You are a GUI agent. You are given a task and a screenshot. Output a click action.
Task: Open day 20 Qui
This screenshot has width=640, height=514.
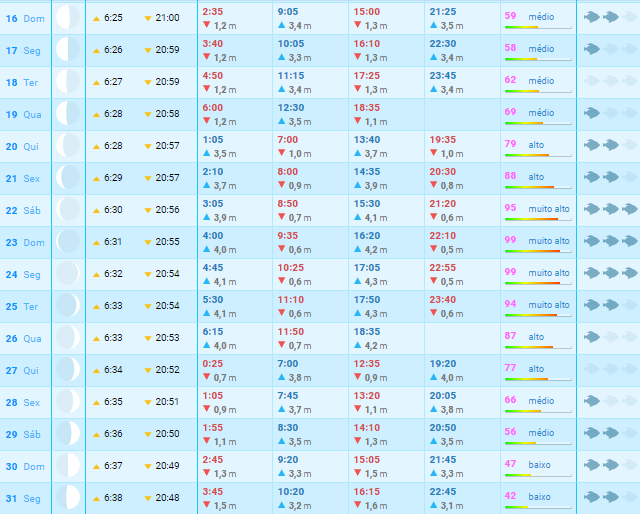point(22,147)
